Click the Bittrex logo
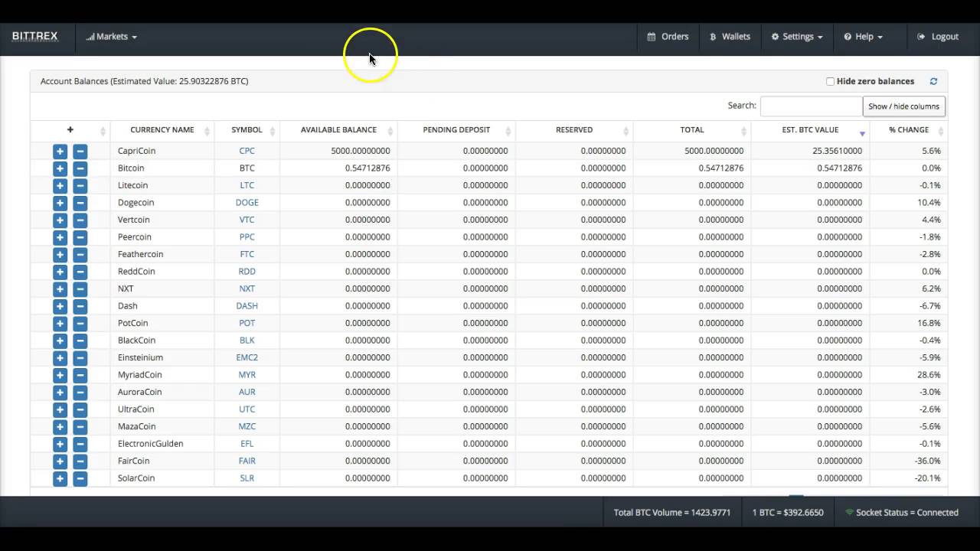 34,36
